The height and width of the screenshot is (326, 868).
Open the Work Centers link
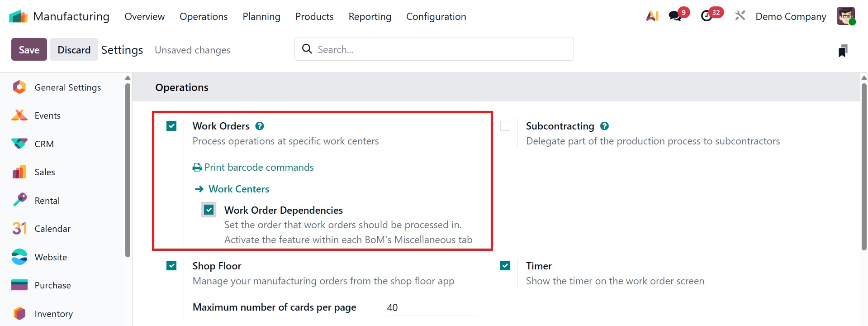[x=238, y=189]
